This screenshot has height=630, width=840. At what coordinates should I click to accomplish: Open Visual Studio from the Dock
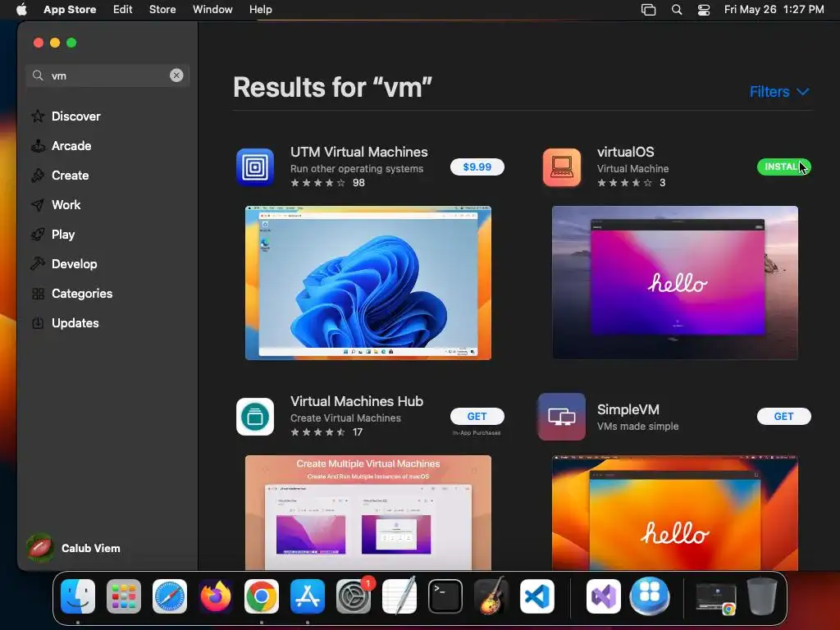coord(604,596)
